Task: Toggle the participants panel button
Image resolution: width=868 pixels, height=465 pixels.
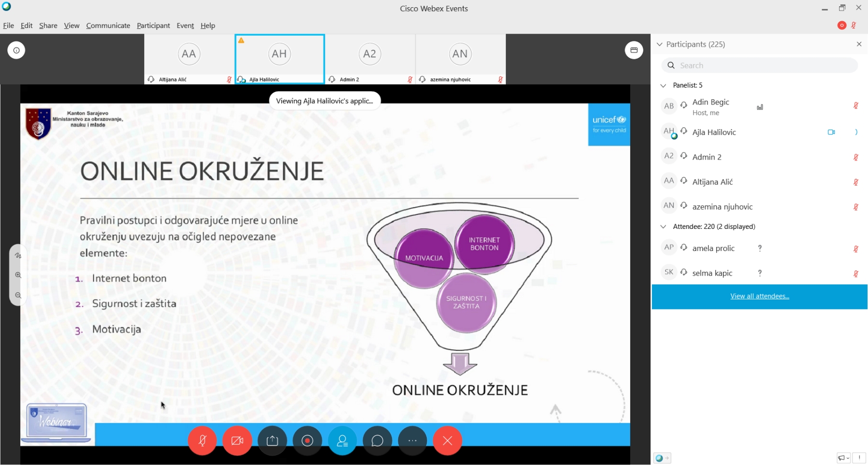Action: [342, 440]
